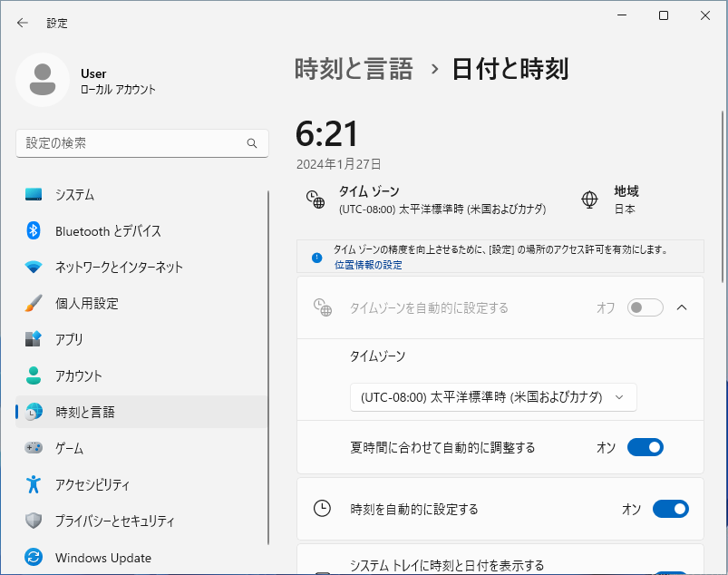Screen dimensions: 728x575
Task: Click the blue info notice icon
Action: point(317,258)
